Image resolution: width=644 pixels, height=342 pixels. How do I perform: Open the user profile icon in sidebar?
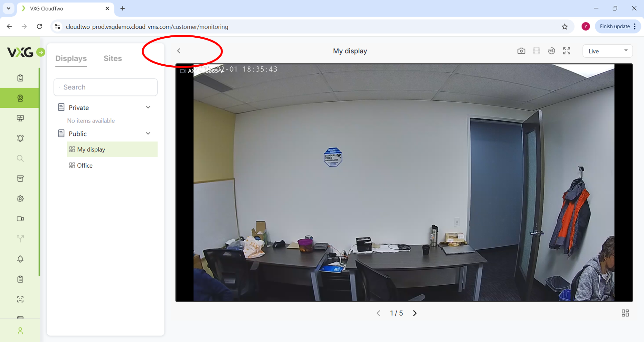pos(20,331)
